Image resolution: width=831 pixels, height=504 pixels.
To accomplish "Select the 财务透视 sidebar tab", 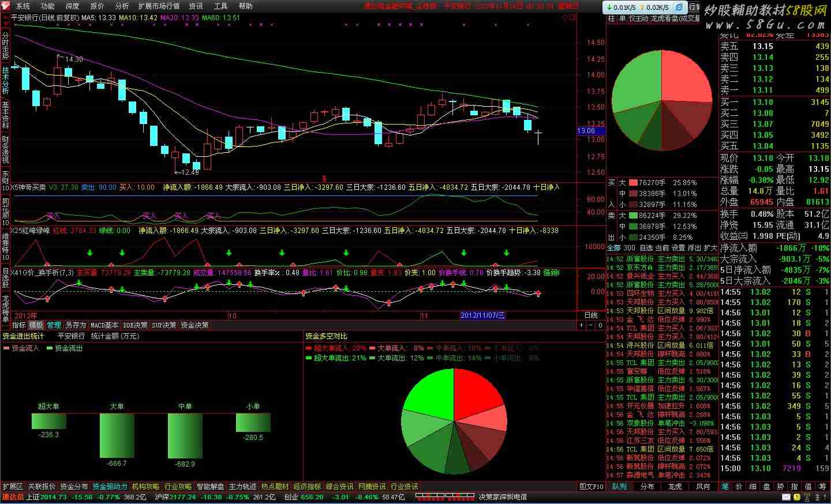I will (5, 149).
